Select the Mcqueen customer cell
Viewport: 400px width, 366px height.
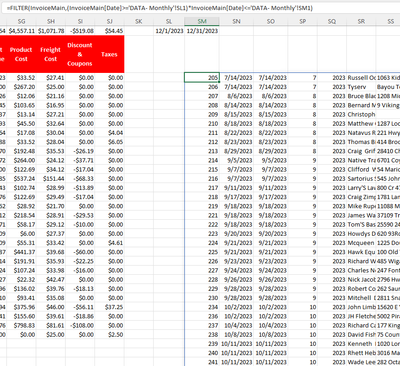tap(361, 243)
